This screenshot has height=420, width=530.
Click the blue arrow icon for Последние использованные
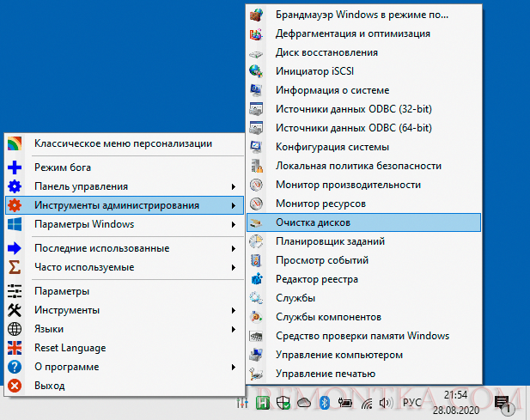point(15,248)
